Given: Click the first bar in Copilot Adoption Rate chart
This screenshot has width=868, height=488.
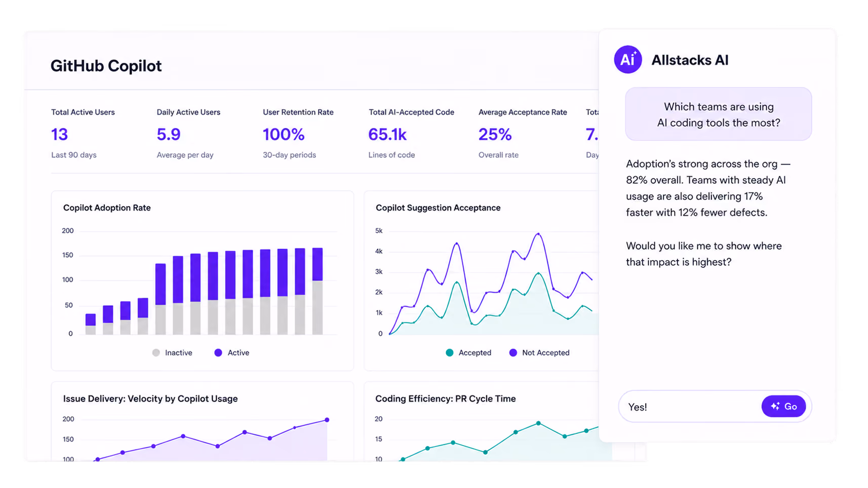Looking at the screenshot, I should [91, 324].
